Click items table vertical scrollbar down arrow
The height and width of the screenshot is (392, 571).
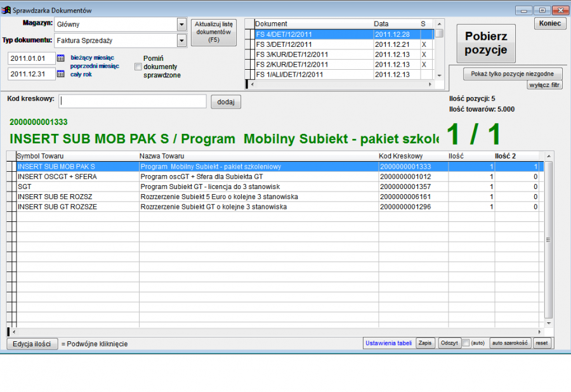point(549,323)
